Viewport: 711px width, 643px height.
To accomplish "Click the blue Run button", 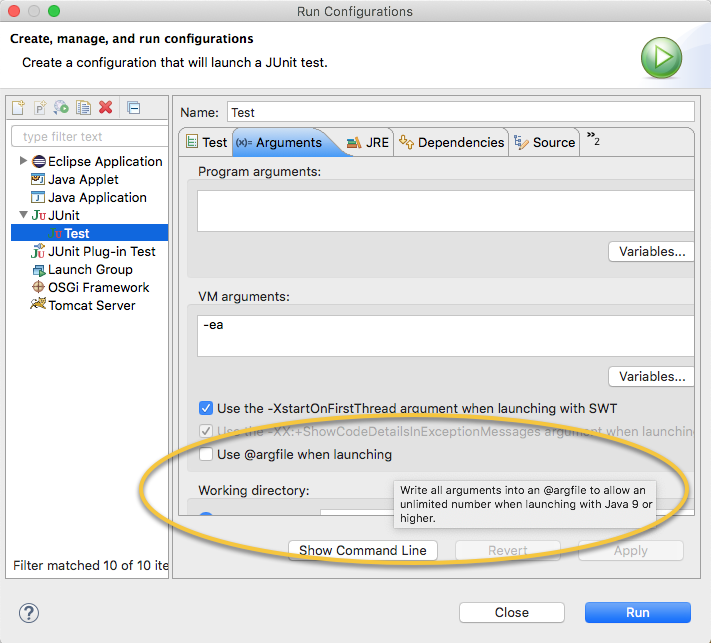I will coord(638,613).
